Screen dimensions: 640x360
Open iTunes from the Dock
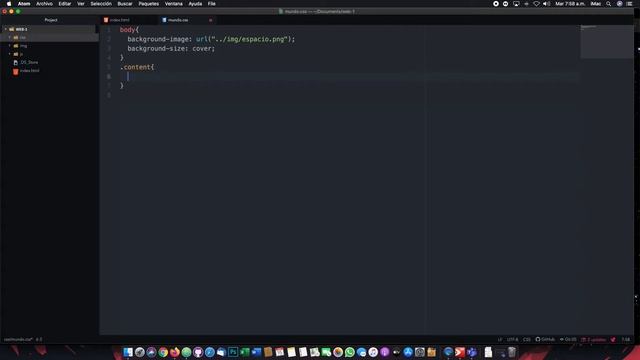[x=373, y=352]
